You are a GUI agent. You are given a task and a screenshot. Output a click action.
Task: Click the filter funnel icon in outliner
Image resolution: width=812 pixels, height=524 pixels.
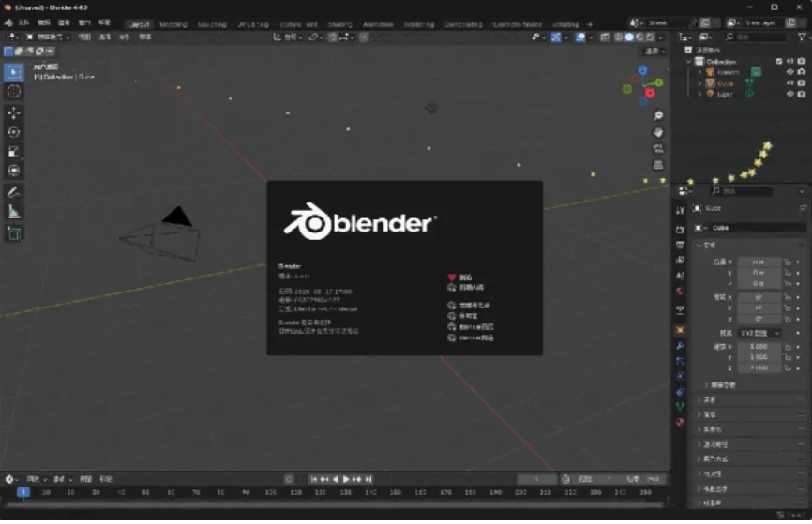(x=803, y=37)
